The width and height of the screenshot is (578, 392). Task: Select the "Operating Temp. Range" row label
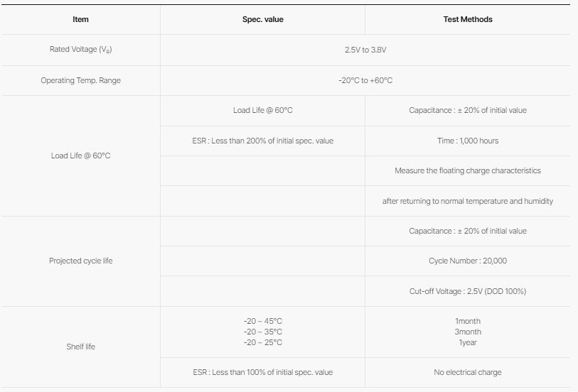point(80,80)
